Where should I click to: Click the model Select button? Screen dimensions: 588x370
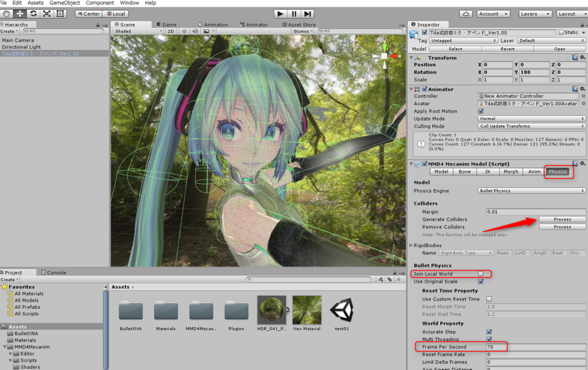pos(455,49)
